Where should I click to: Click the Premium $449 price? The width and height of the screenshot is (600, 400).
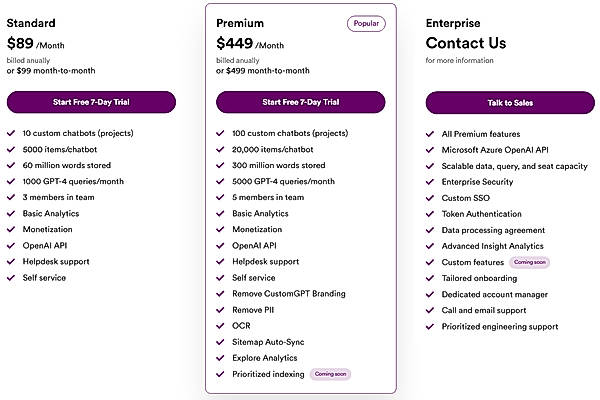pos(236,43)
